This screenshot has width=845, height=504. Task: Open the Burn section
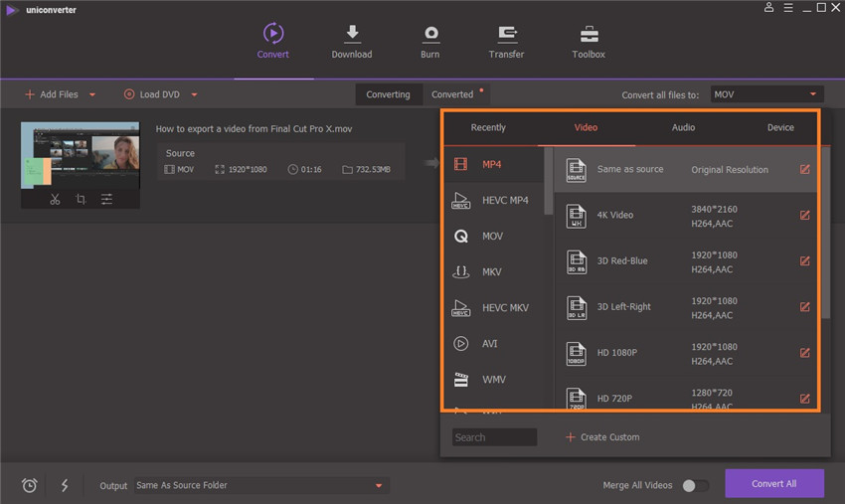[430, 41]
